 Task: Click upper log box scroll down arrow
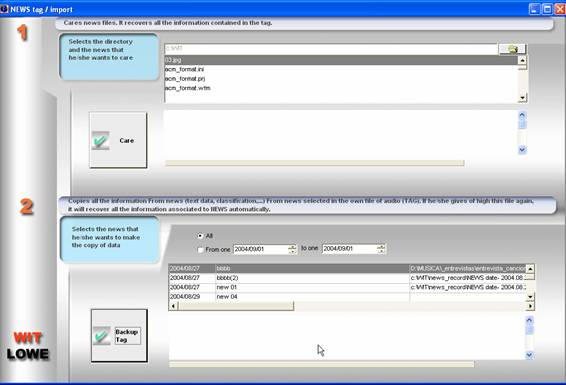(x=522, y=150)
